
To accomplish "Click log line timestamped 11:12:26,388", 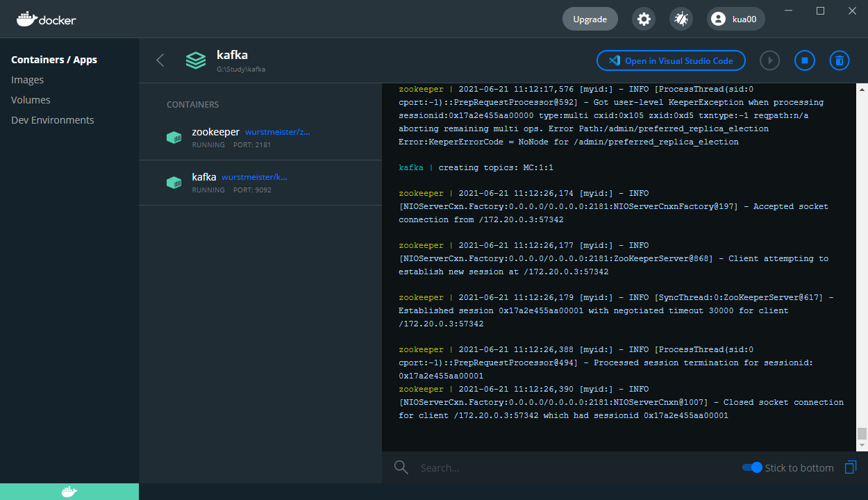I will tap(606, 362).
